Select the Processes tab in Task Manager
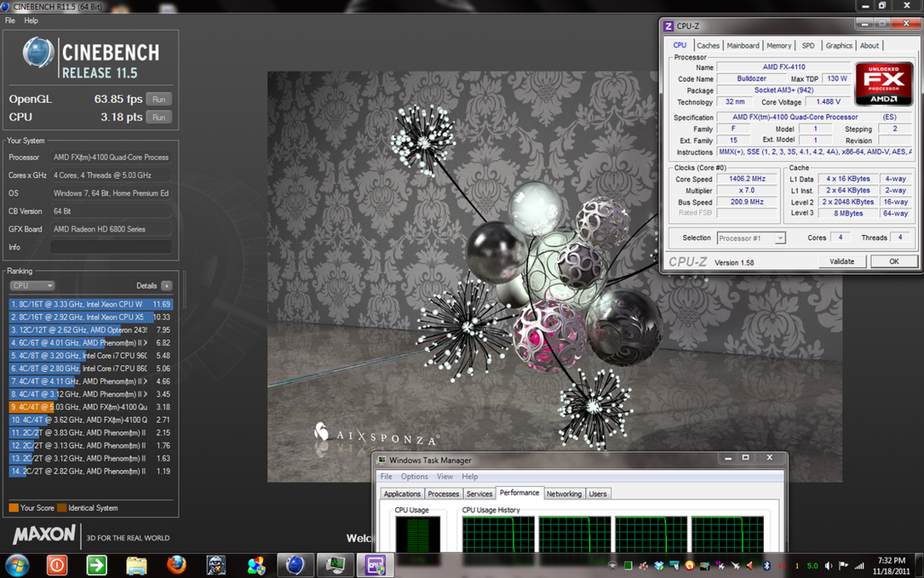The image size is (924, 578). tap(443, 494)
